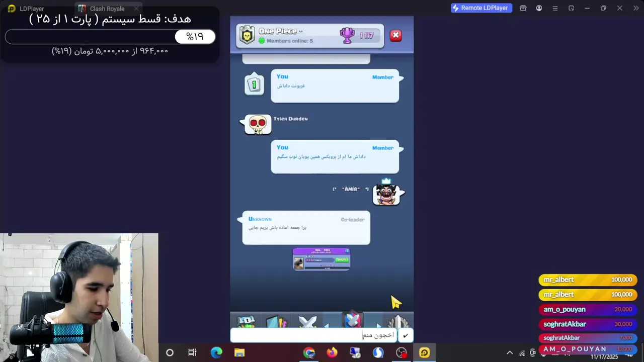Show hidden system tray icons
The height and width of the screenshot is (362, 644).
point(510,353)
